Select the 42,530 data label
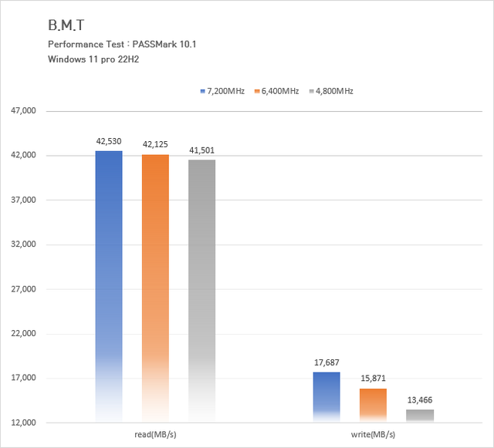The height and width of the screenshot is (448, 494). pyautogui.click(x=109, y=142)
